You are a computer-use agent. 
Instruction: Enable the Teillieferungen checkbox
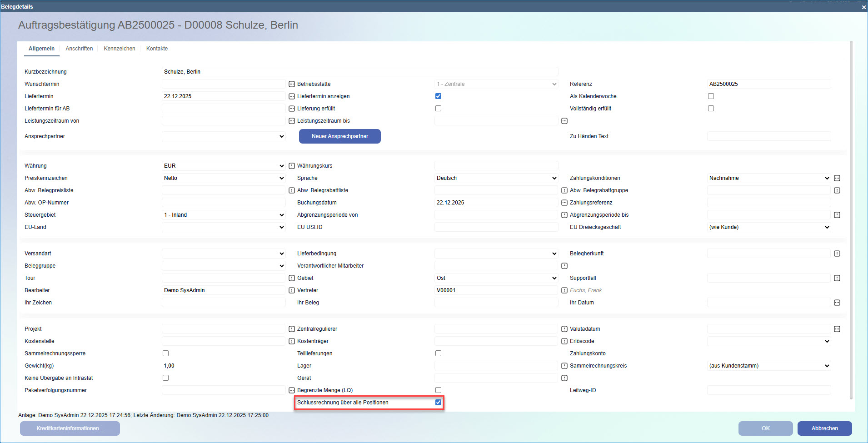[x=438, y=353]
